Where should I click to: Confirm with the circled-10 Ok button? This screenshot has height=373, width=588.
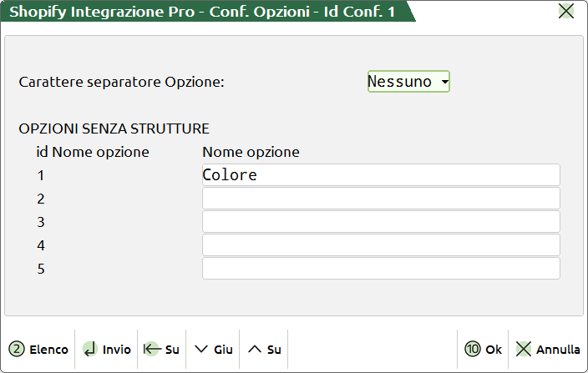[x=484, y=350]
